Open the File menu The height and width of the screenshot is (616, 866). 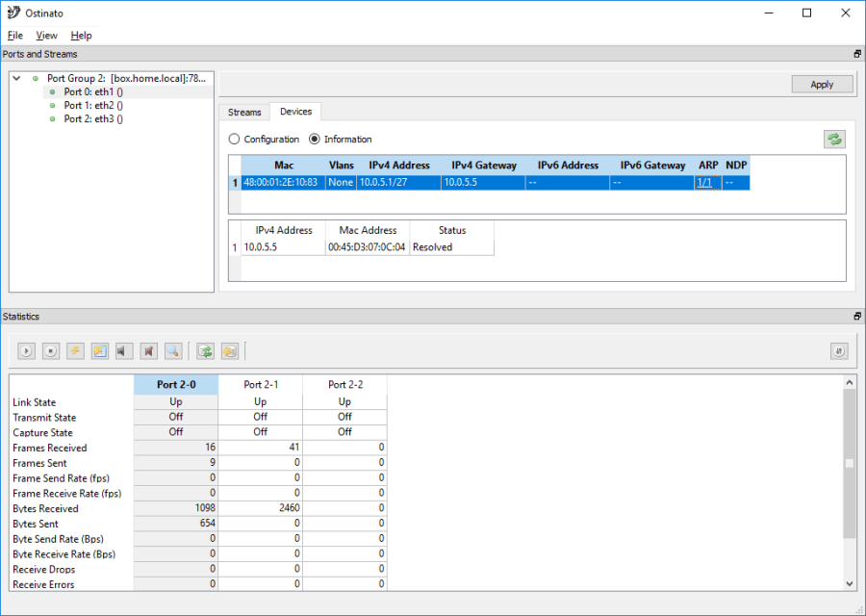[14, 36]
